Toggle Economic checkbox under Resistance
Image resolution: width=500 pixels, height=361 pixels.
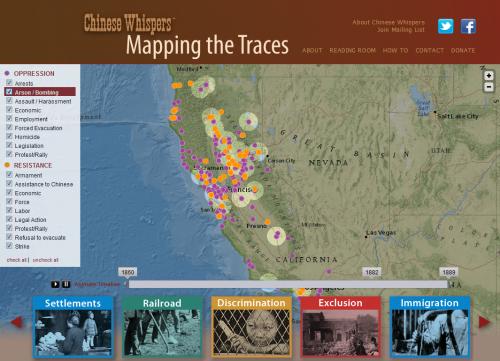[9, 193]
